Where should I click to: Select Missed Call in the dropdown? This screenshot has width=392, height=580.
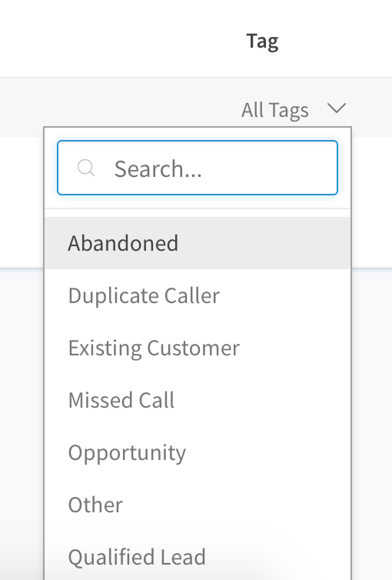(x=198, y=400)
